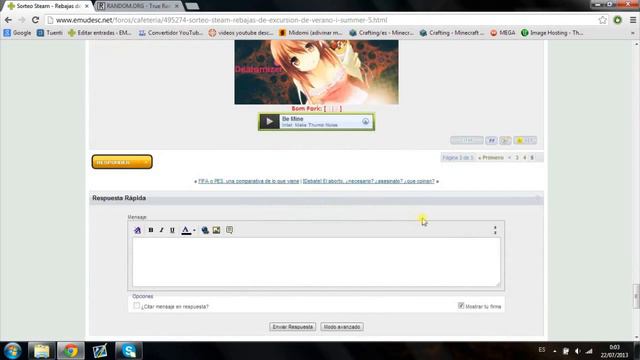
Task: Click the green extension icon beside the address bar
Action: coord(618,20)
